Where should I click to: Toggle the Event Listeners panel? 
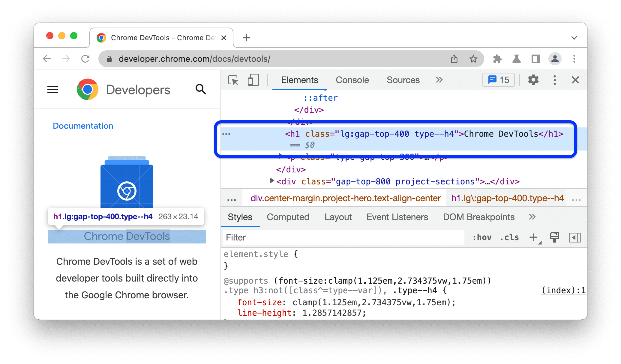coord(397,217)
